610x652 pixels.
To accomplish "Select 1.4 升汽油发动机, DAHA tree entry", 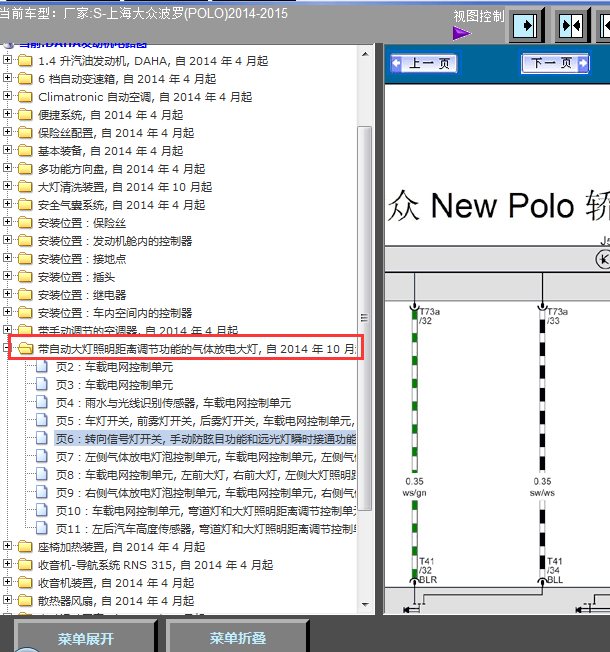I will coord(153,61).
